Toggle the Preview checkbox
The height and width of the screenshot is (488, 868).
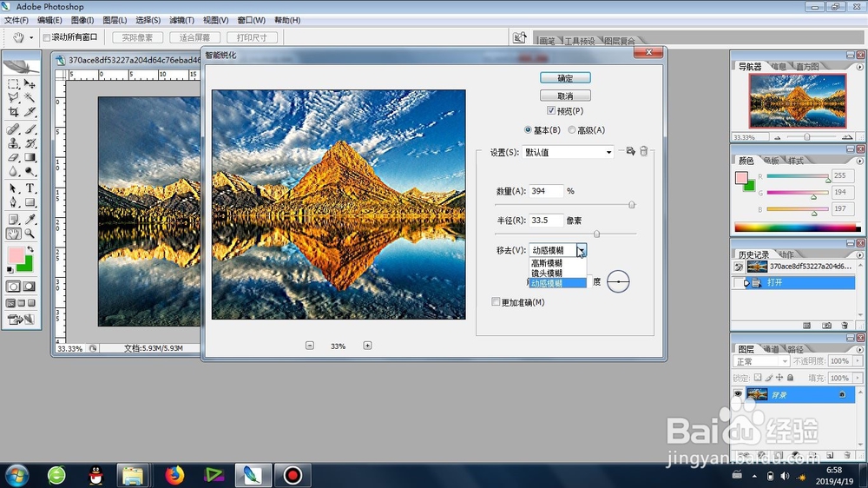pyautogui.click(x=551, y=111)
